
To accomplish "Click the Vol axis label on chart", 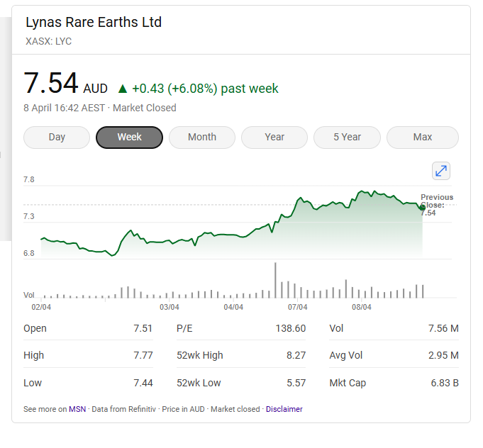I will pos(29,295).
